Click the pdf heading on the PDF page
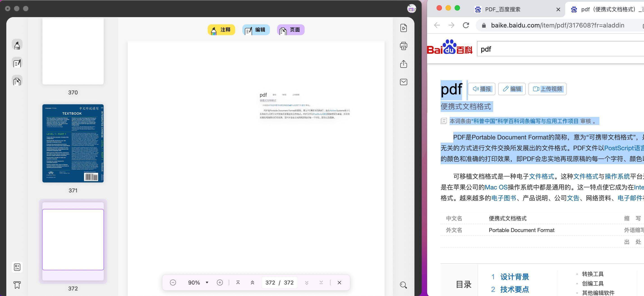The width and height of the screenshot is (644, 296). (x=263, y=95)
